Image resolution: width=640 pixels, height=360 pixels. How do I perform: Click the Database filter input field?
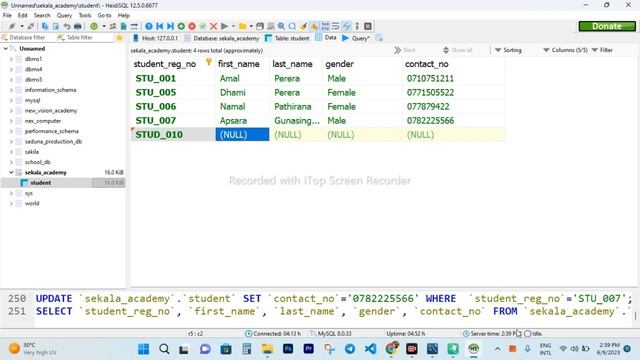coord(27,38)
